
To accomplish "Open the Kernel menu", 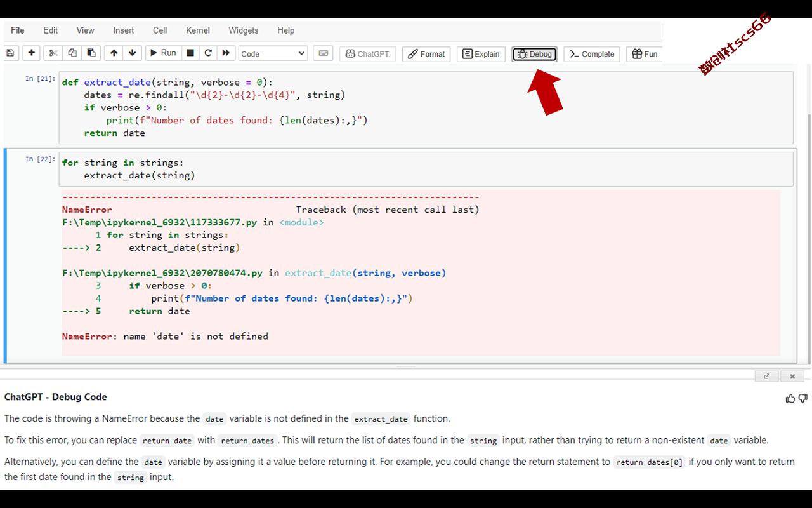I will [x=198, y=30].
